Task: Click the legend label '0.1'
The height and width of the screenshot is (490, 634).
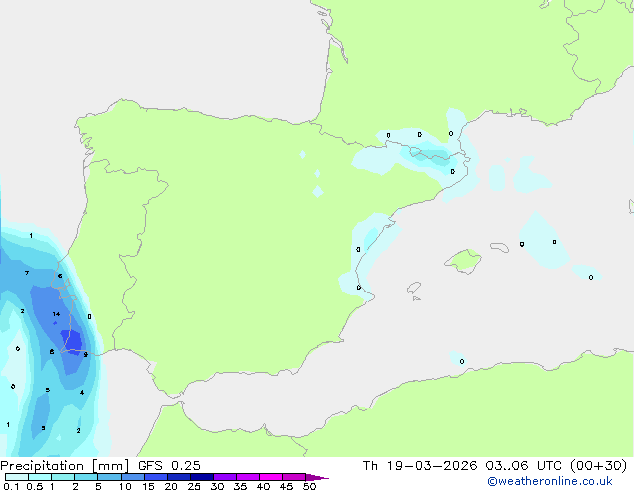Action: [11, 486]
